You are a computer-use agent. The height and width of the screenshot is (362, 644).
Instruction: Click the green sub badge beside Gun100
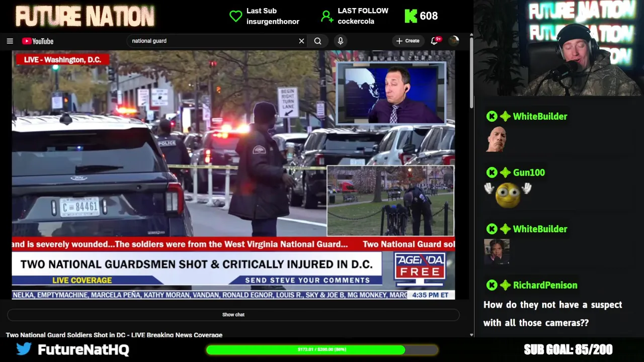[x=505, y=172]
